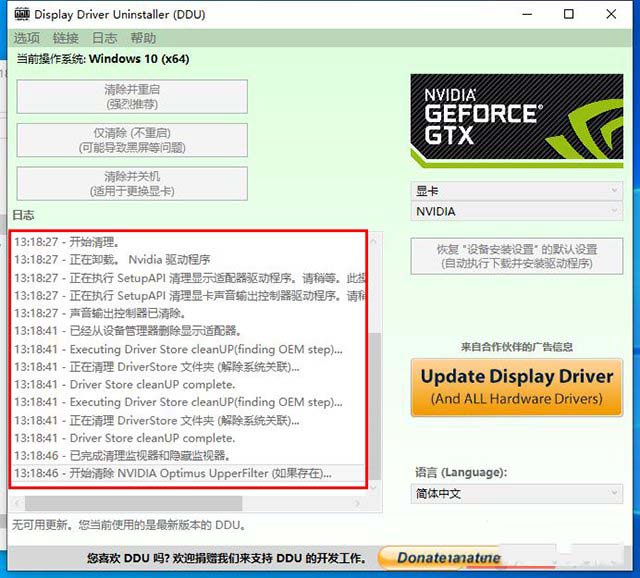Click the NVIDIA GeForce GTX logo image
Image resolution: width=640 pixels, height=578 pixels.
(517, 121)
